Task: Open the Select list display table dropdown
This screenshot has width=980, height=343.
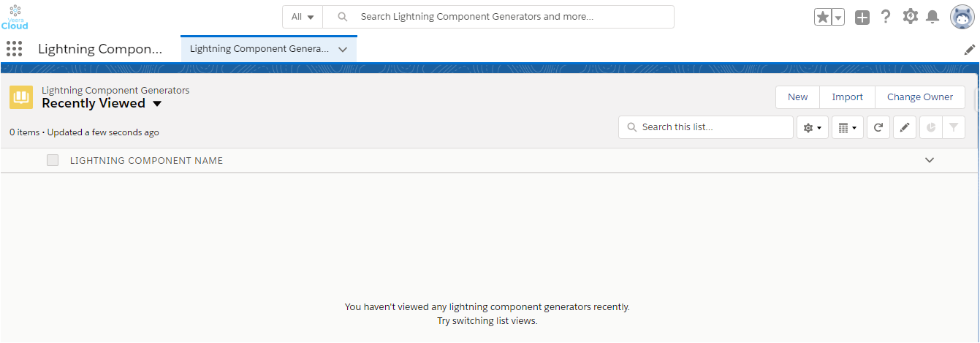Action: pos(848,127)
